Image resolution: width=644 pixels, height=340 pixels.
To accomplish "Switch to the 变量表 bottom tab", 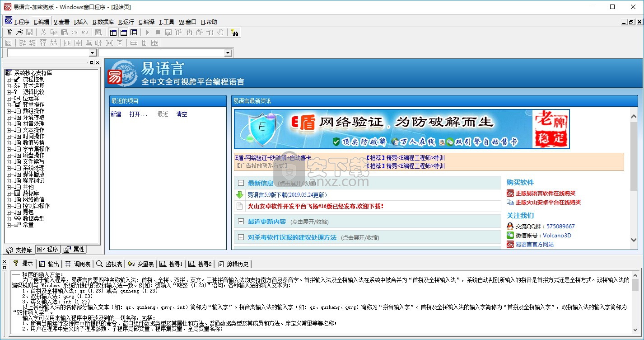I will pos(141,264).
